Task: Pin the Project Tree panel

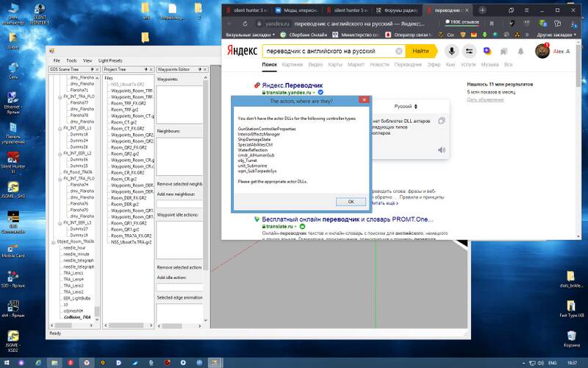Action: (146, 69)
